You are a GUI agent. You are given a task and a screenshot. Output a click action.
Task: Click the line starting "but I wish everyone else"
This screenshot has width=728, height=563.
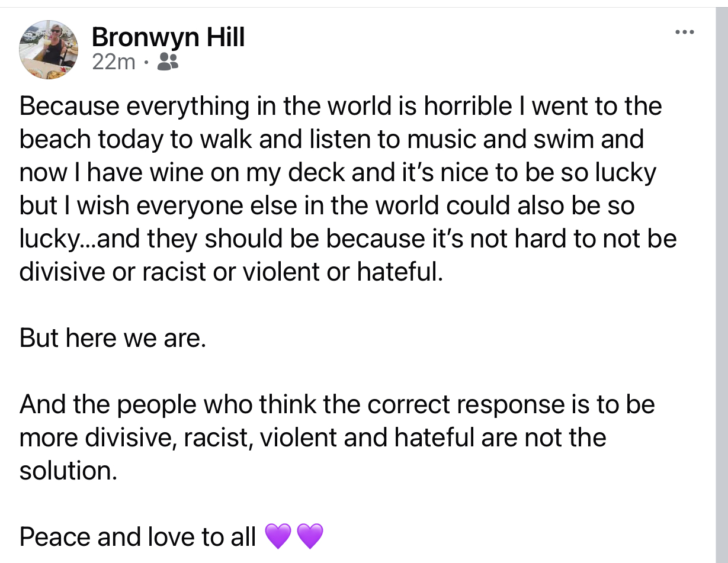click(x=326, y=206)
